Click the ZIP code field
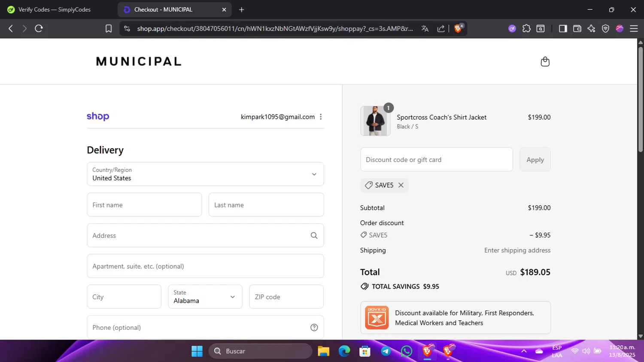The height and width of the screenshot is (362, 644). point(286,297)
